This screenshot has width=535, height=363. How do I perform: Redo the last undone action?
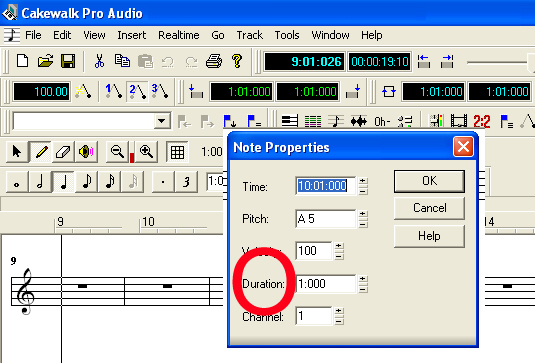click(x=191, y=62)
